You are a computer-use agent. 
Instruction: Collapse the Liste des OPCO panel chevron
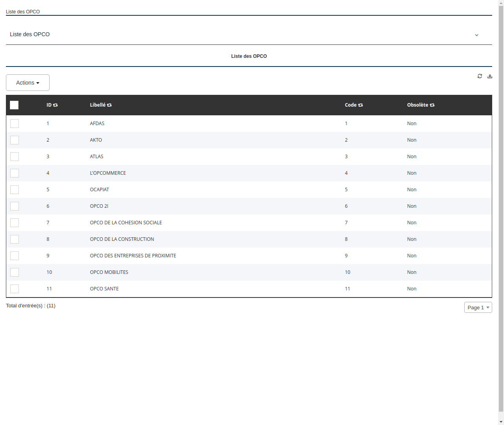476,35
